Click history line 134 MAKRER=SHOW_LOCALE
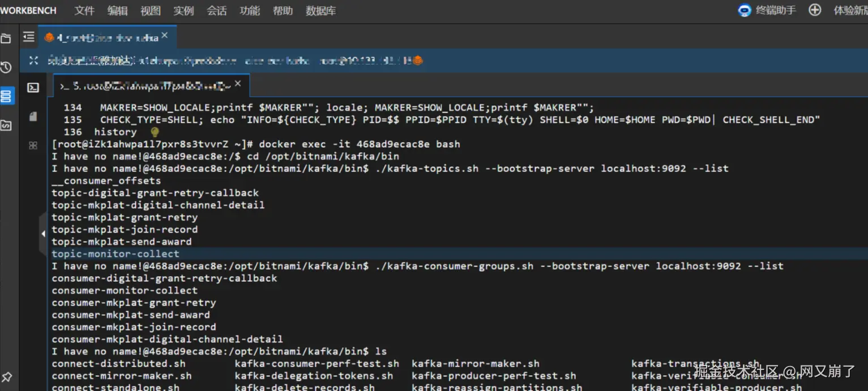The image size is (868, 391). tap(328, 108)
